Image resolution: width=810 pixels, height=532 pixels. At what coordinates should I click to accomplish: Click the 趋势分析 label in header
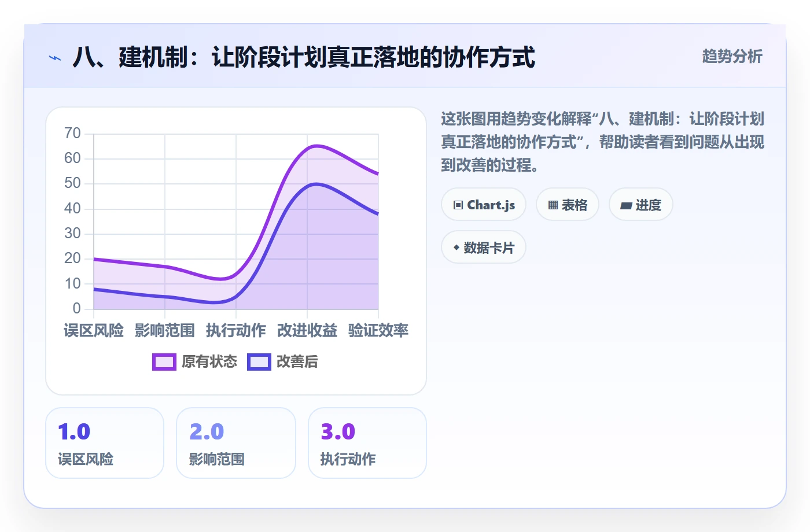(x=732, y=56)
